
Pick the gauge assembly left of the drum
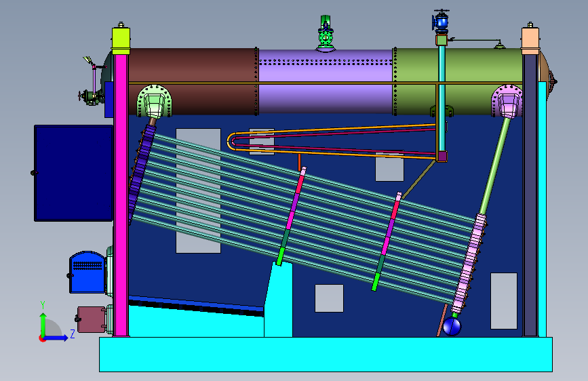click(x=91, y=81)
